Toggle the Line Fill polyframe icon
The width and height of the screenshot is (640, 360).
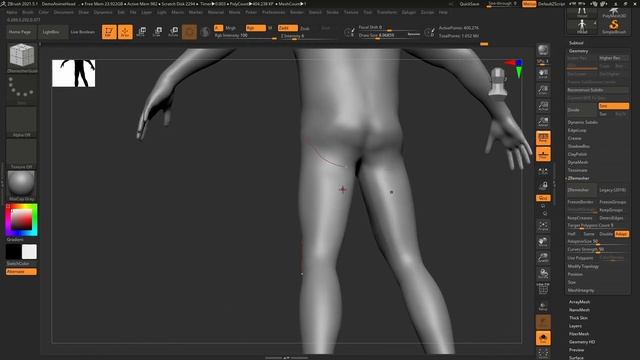coord(543,289)
